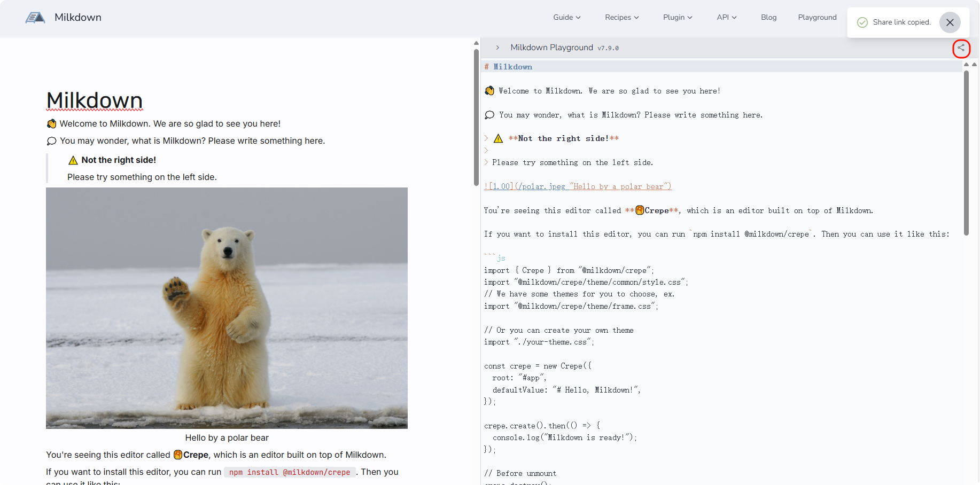Click the editor pane vertical scrollbar
The width and height of the screenshot is (980, 485).
(x=476, y=118)
